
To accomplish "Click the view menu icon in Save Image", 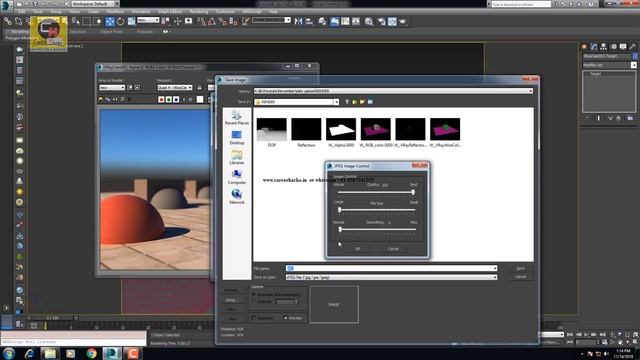I will (370, 102).
